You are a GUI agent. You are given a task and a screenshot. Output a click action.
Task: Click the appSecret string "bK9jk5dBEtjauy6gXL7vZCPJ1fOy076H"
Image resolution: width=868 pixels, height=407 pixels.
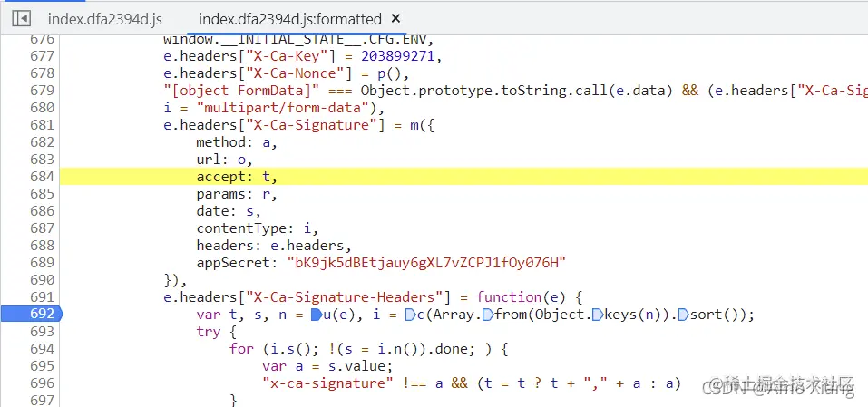pos(427,263)
